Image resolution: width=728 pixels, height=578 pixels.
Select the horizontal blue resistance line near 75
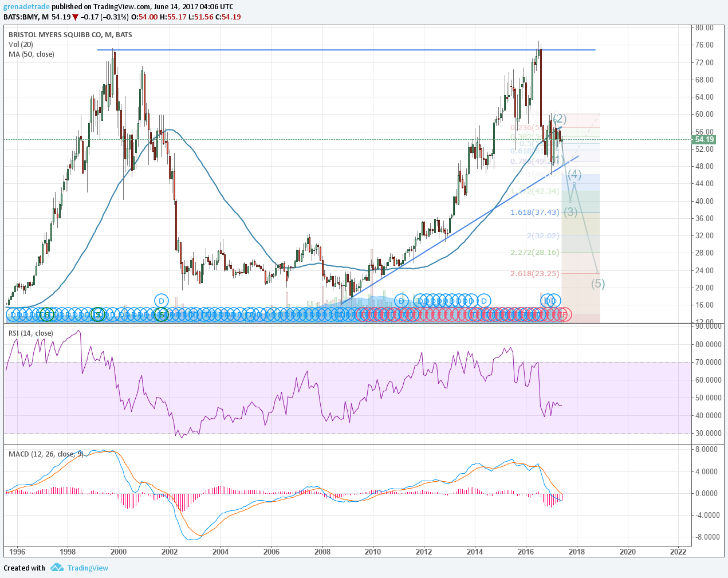click(x=346, y=50)
